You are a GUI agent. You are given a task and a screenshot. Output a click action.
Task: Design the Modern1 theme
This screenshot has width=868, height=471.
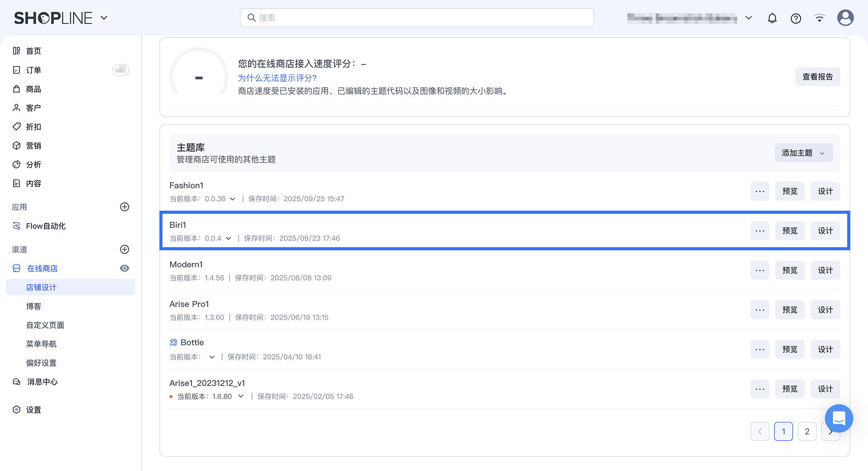pos(825,270)
